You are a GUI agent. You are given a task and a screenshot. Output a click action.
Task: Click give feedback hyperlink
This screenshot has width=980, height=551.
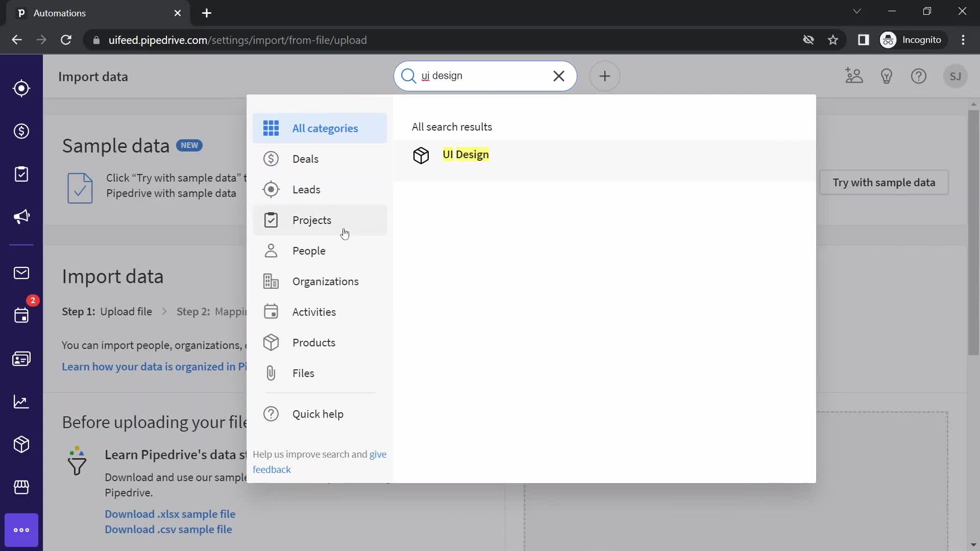click(271, 469)
